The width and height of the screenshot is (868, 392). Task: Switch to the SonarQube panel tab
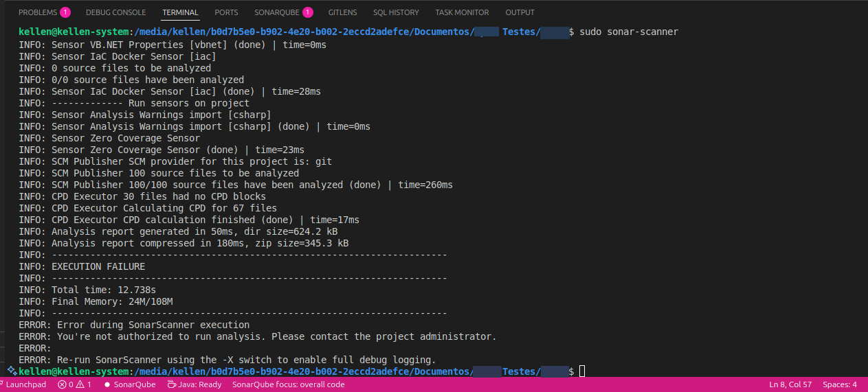pos(276,12)
